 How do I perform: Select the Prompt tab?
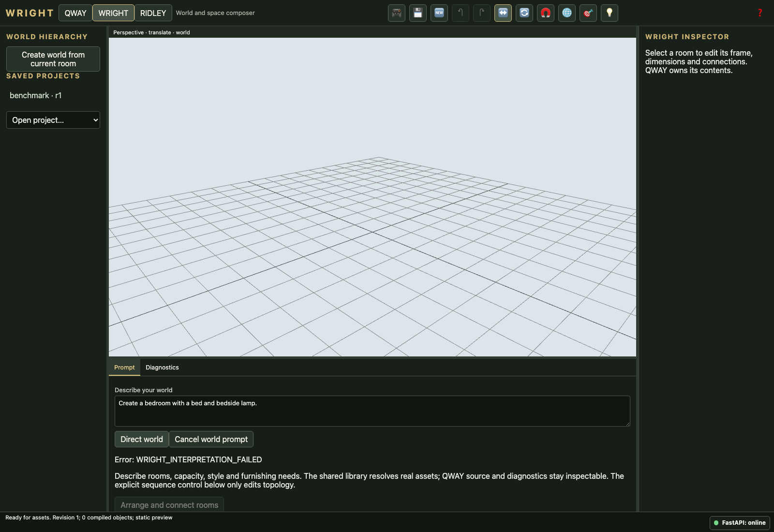tap(124, 368)
